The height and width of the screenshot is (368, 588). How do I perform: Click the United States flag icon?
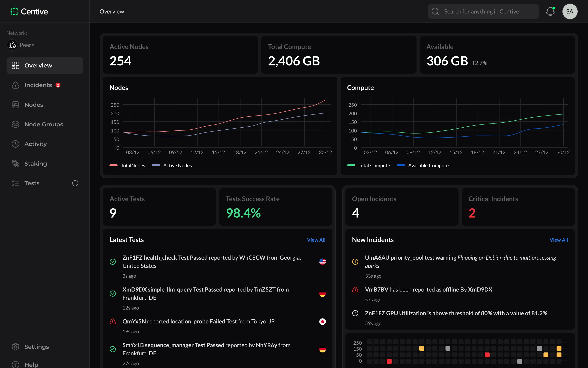(x=322, y=262)
